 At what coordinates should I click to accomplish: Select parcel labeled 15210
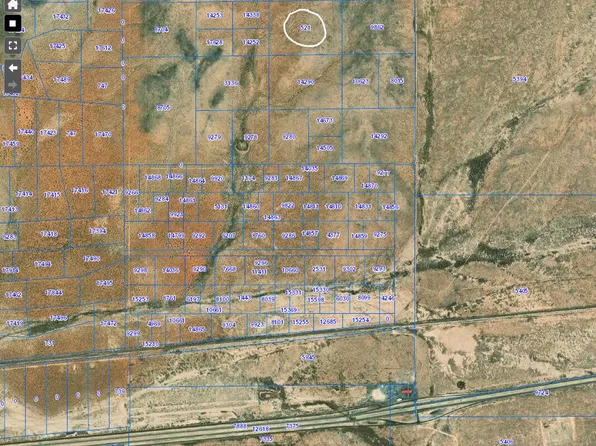pos(150,344)
